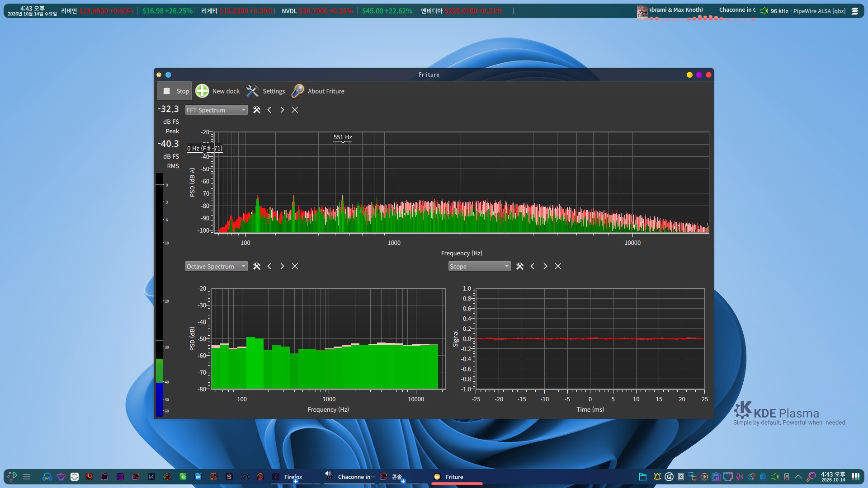Click the level meter bar

(160, 295)
